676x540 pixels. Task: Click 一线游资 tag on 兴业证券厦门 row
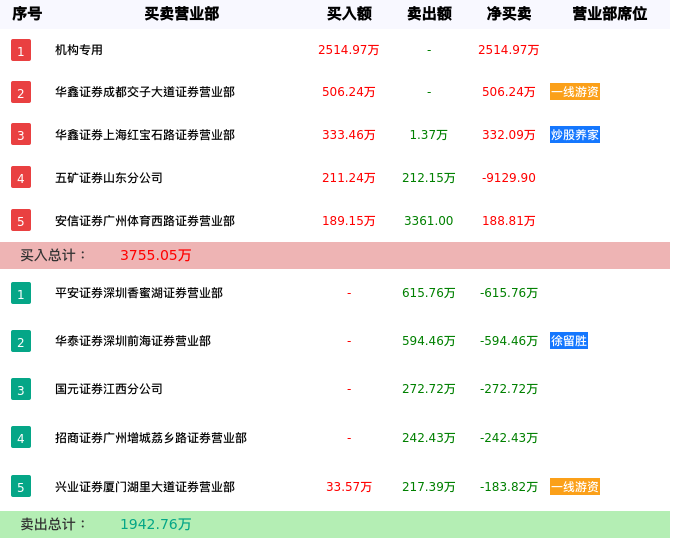pyautogui.click(x=575, y=487)
